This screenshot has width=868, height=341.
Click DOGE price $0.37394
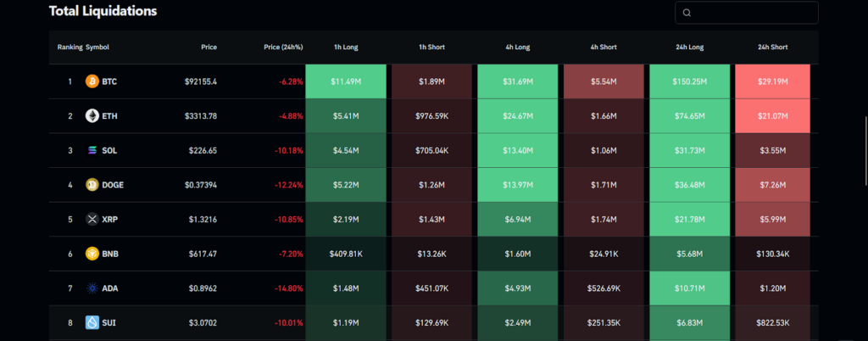pos(201,185)
